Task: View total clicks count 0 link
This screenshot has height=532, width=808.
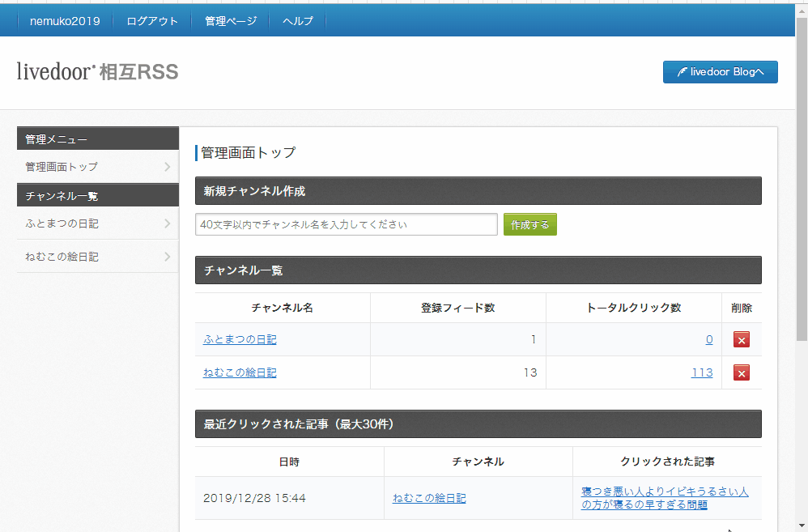Action: pos(709,340)
